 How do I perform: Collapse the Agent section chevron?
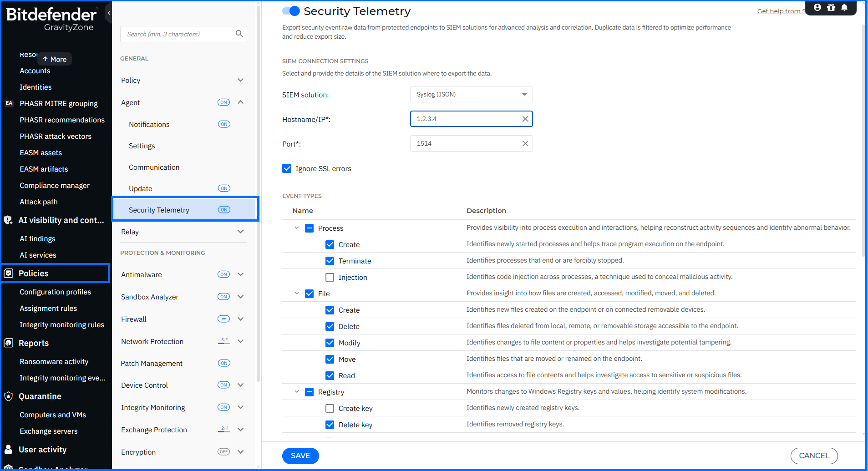[x=241, y=102]
